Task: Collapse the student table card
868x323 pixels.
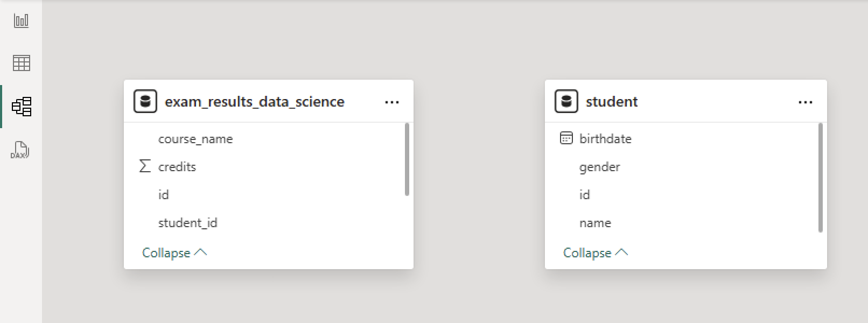Action: click(x=595, y=252)
